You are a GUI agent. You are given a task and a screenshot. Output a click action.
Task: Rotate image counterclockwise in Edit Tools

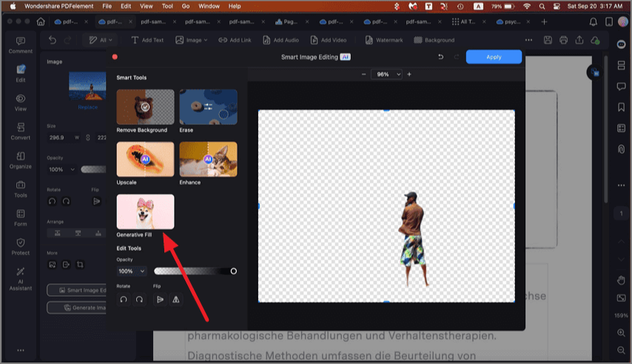[x=123, y=300]
